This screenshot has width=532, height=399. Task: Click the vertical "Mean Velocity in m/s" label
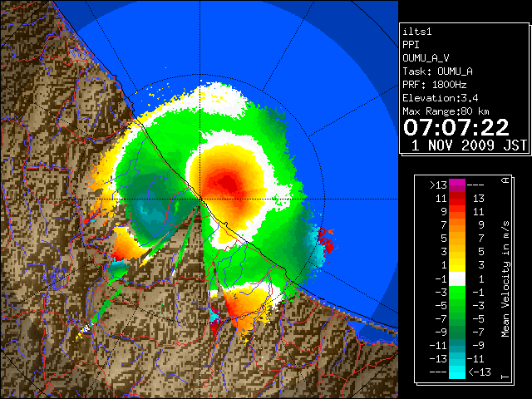point(505,279)
